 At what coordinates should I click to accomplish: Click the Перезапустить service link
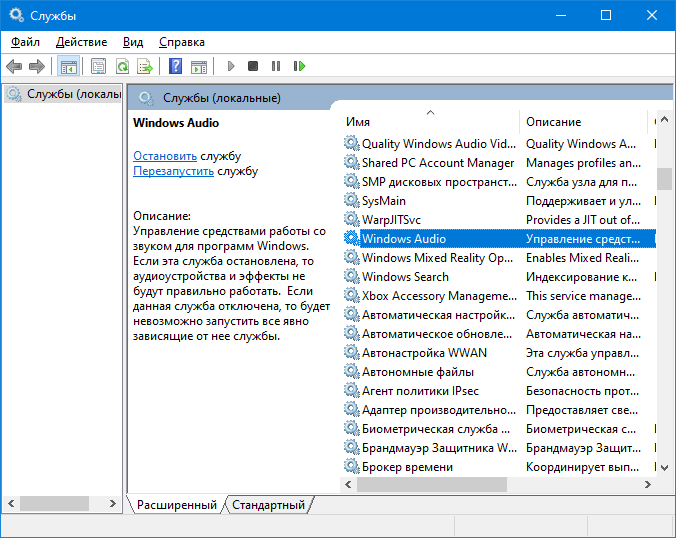pos(173,171)
